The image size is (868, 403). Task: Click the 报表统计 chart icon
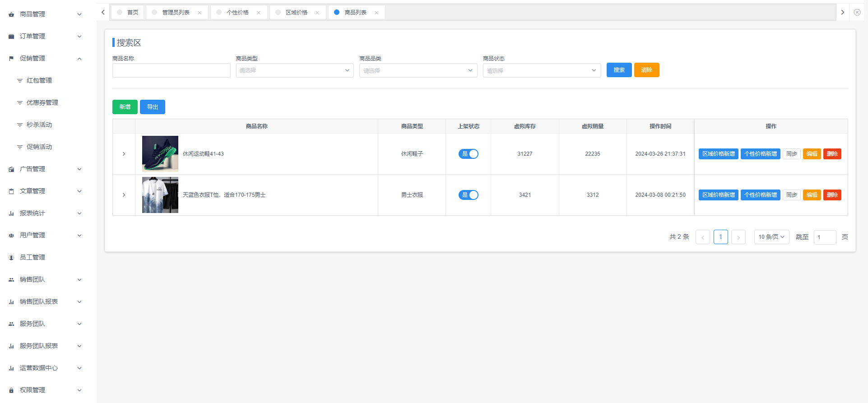[11, 213]
